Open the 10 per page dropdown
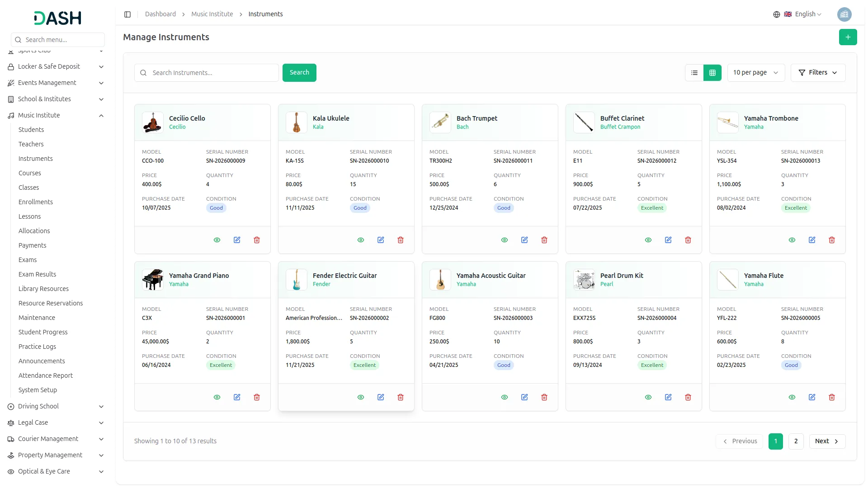 pyautogui.click(x=755, y=73)
